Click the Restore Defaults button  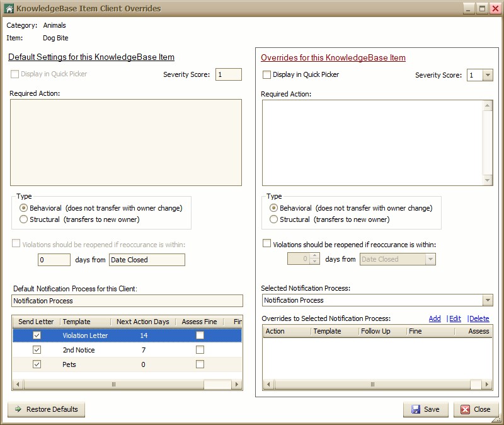click(x=46, y=409)
